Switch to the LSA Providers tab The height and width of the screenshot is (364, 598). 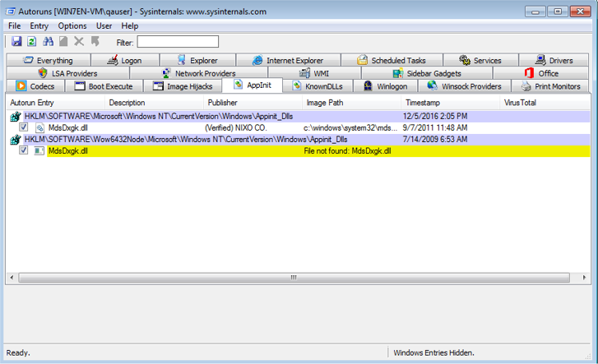(x=68, y=73)
